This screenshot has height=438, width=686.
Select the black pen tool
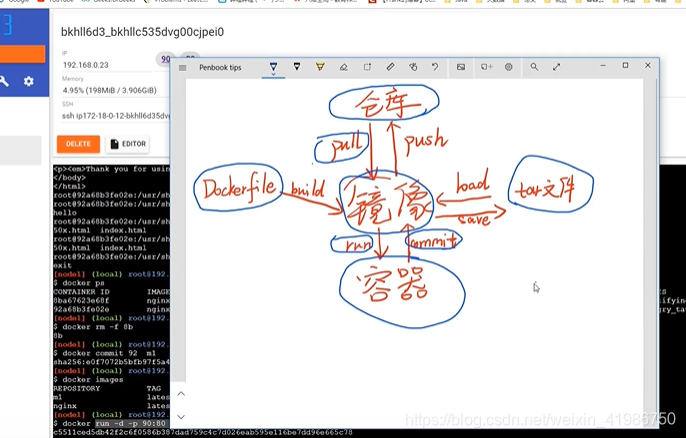297,67
